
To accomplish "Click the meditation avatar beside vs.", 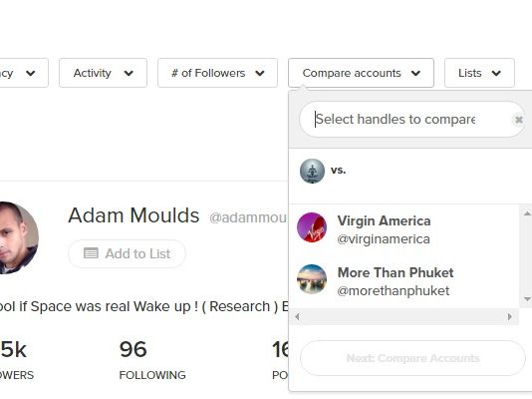I will click(x=312, y=171).
